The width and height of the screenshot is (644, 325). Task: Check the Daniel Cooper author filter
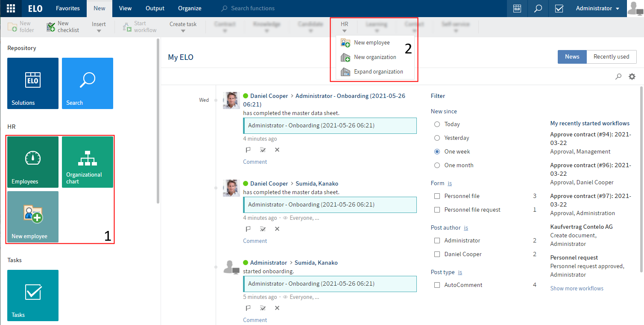tap(437, 254)
